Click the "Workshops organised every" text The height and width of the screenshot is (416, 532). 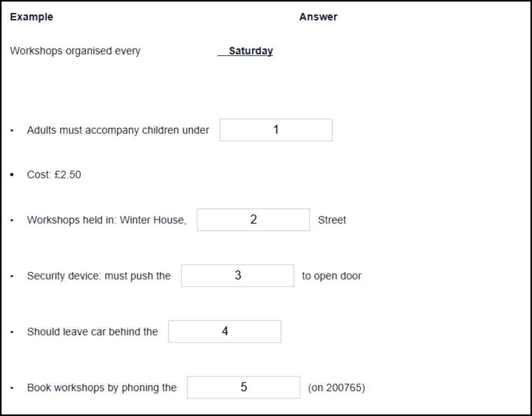click(75, 51)
